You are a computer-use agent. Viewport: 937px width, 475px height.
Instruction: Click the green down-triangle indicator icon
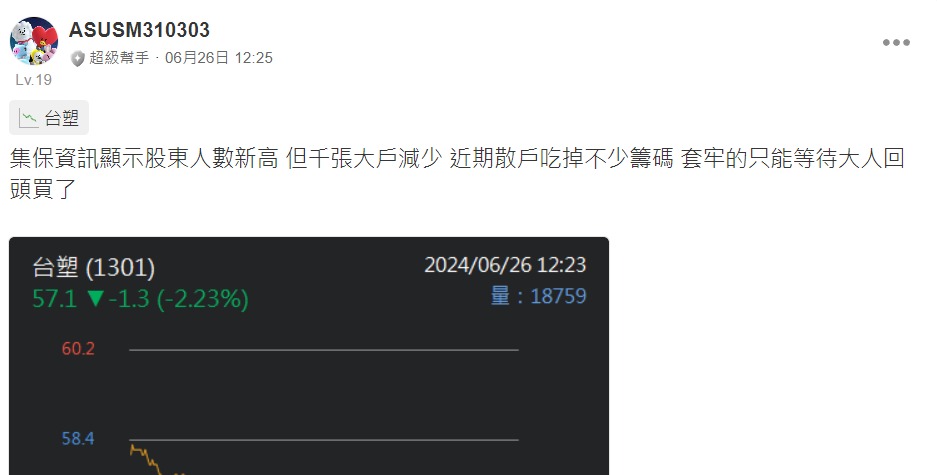96,298
